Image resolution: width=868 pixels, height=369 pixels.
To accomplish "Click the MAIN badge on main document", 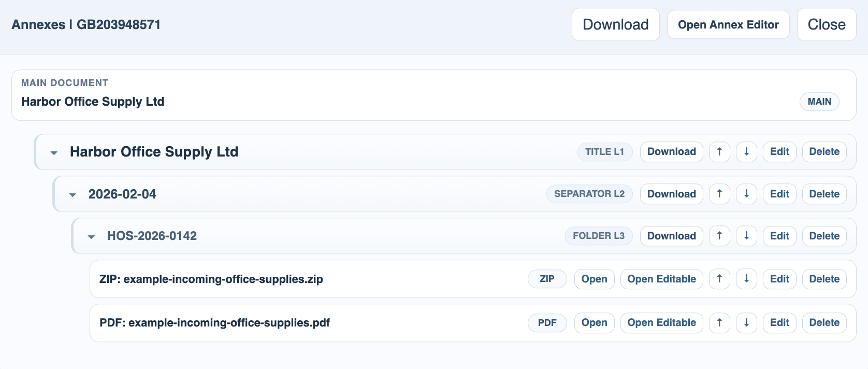I will [819, 102].
